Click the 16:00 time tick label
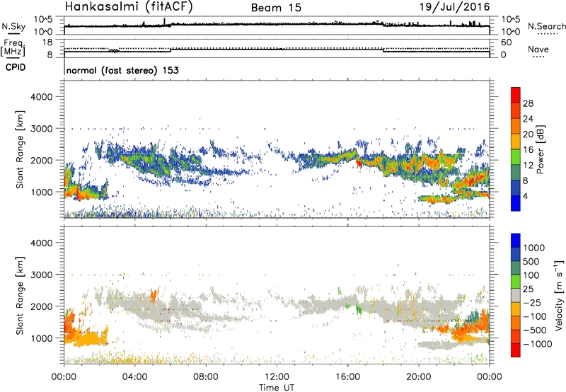The image size is (566, 392). click(x=347, y=377)
